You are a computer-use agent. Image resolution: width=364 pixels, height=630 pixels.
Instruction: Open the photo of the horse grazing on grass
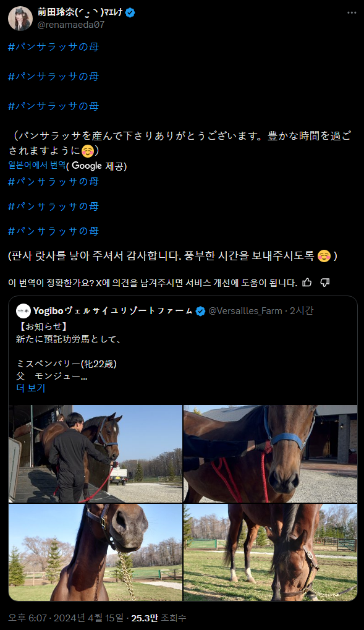[271, 553]
